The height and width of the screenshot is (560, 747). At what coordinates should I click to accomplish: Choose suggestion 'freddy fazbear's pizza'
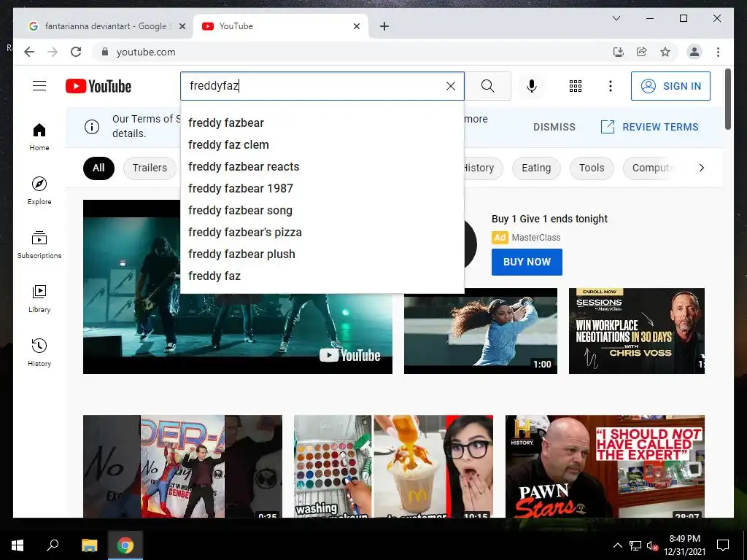[x=322, y=233]
